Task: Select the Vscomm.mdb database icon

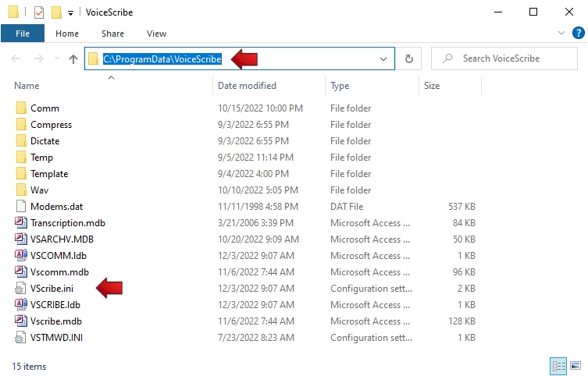Action: point(20,272)
